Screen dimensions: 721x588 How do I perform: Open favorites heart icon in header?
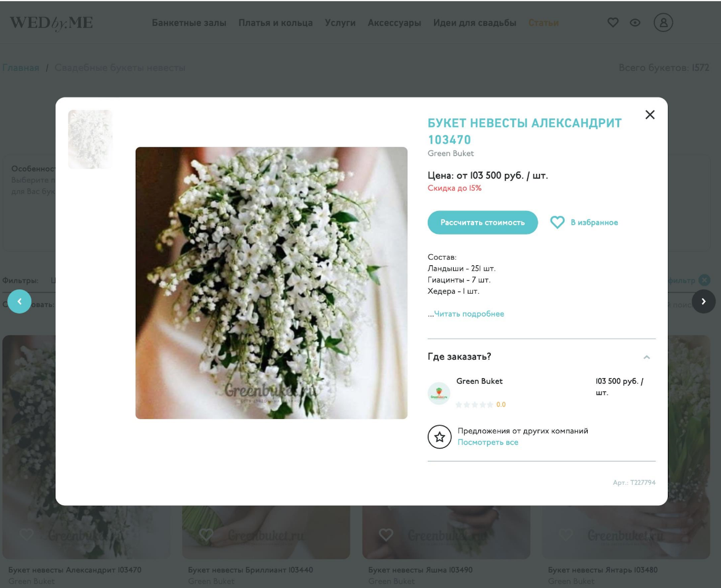point(612,22)
